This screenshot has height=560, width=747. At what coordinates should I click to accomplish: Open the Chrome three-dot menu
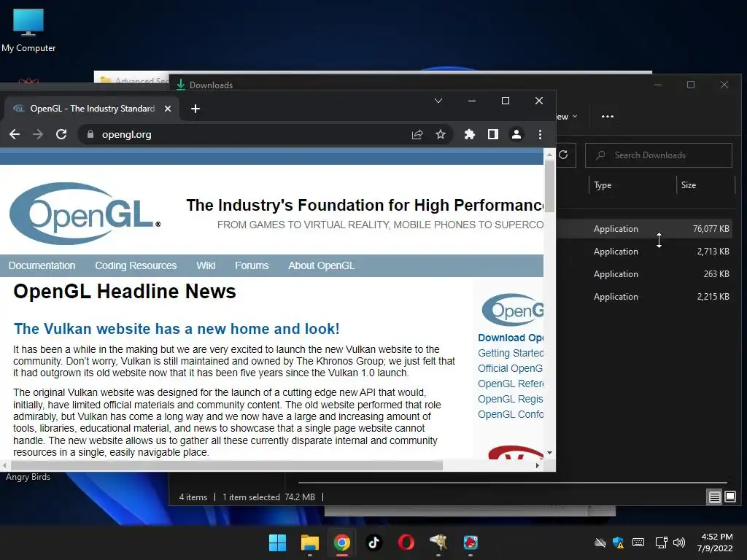pyautogui.click(x=540, y=135)
